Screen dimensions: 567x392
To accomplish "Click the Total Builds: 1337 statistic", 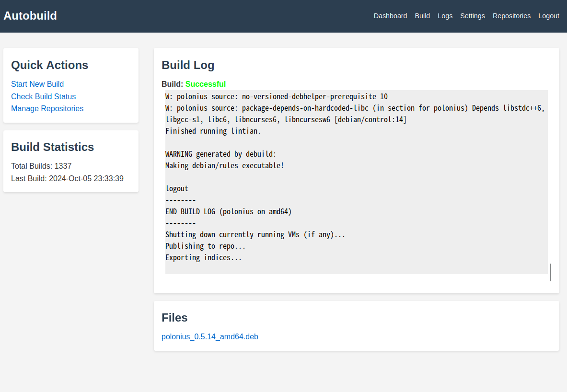I will pyautogui.click(x=41, y=166).
